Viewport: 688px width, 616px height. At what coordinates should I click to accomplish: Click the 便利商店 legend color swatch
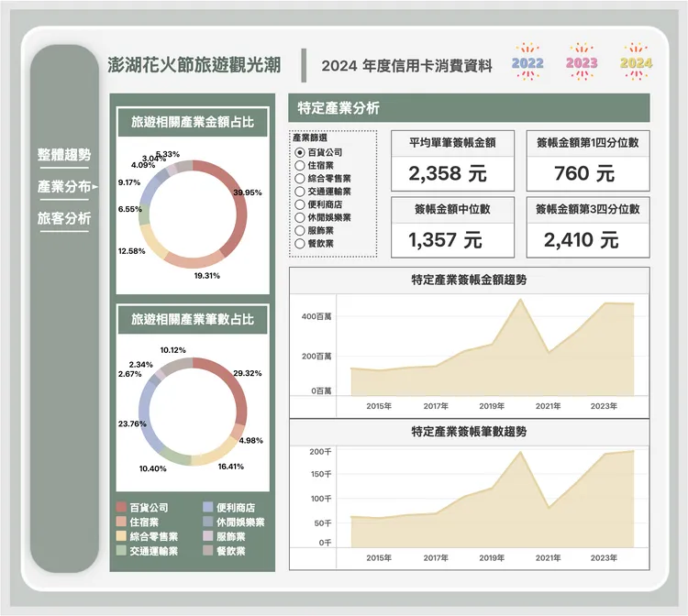tap(208, 507)
